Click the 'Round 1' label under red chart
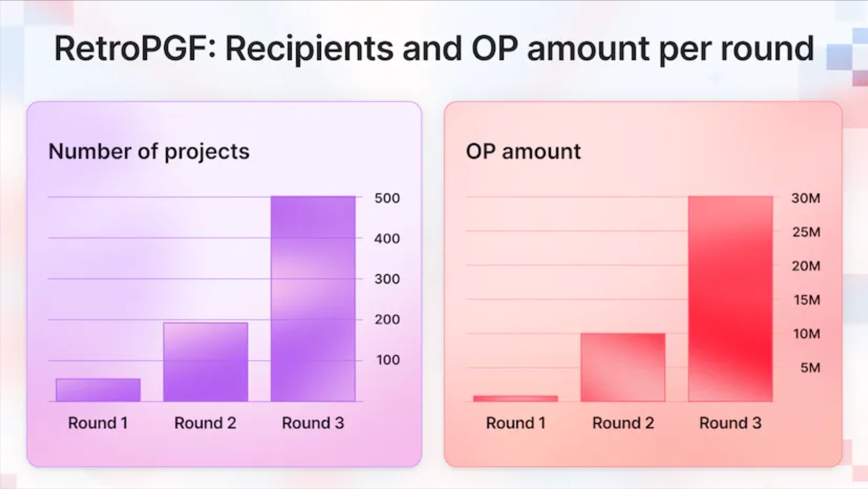Viewport: 868px width, 489px height. click(x=516, y=423)
